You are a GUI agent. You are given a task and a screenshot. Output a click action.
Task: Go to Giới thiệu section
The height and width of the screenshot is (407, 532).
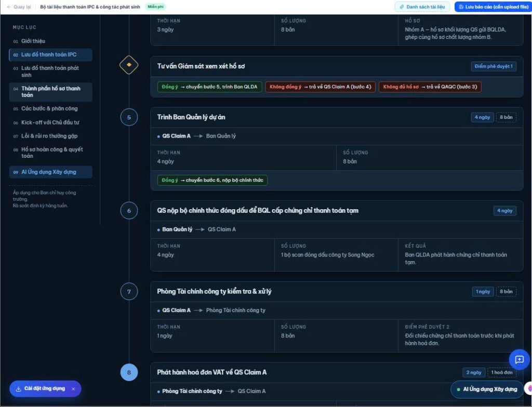33,41
